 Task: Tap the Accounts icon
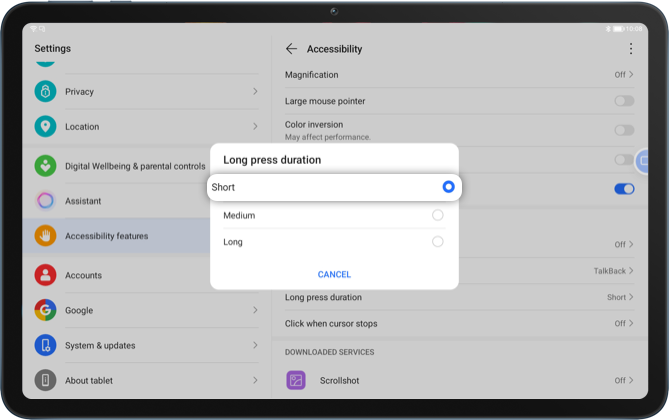click(x=45, y=275)
